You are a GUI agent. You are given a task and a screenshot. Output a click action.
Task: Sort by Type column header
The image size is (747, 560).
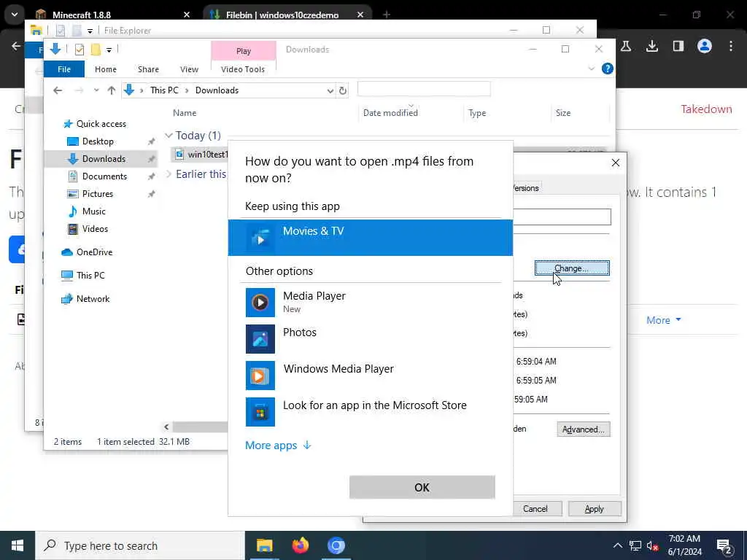pos(477,113)
